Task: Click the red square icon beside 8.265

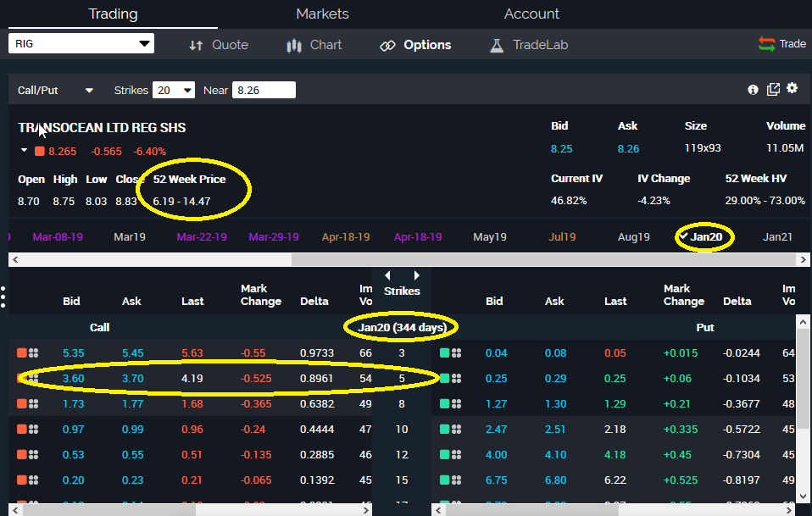Action: 39,151
